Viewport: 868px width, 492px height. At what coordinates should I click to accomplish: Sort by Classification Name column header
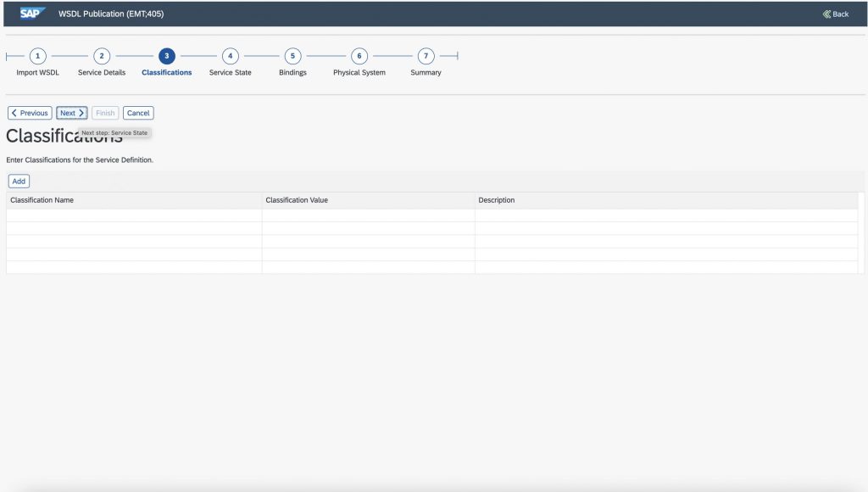(134, 200)
